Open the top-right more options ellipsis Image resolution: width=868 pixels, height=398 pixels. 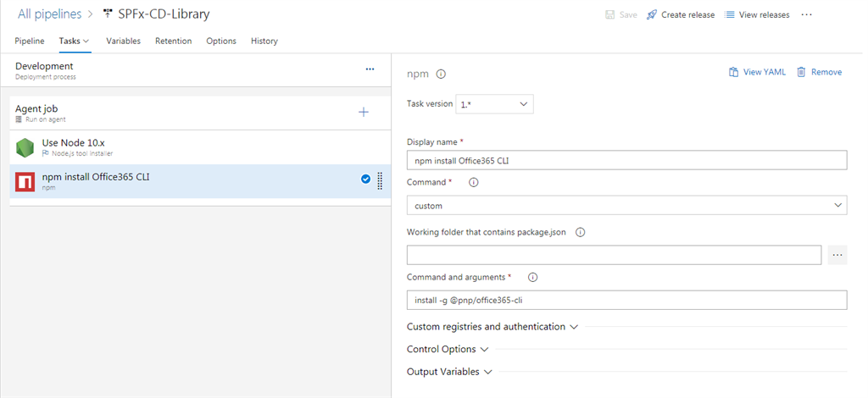tap(806, 14)
